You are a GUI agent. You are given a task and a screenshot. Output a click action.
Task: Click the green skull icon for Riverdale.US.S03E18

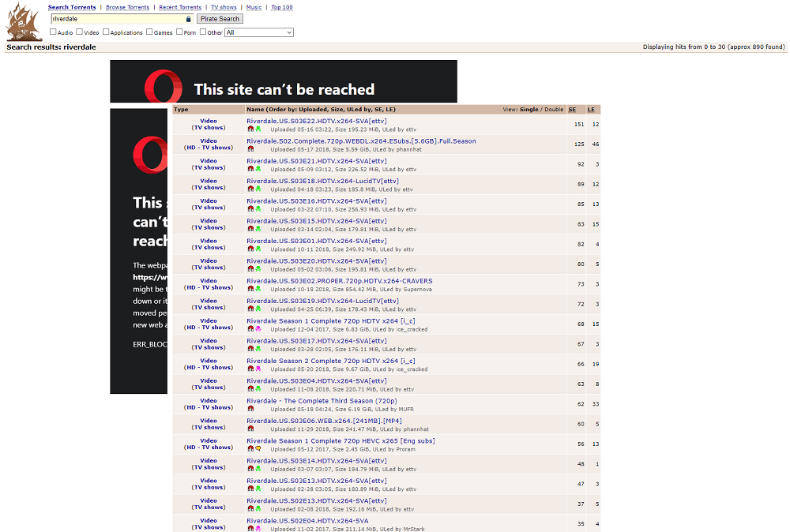pyautogui.click(x=258, y=189)
